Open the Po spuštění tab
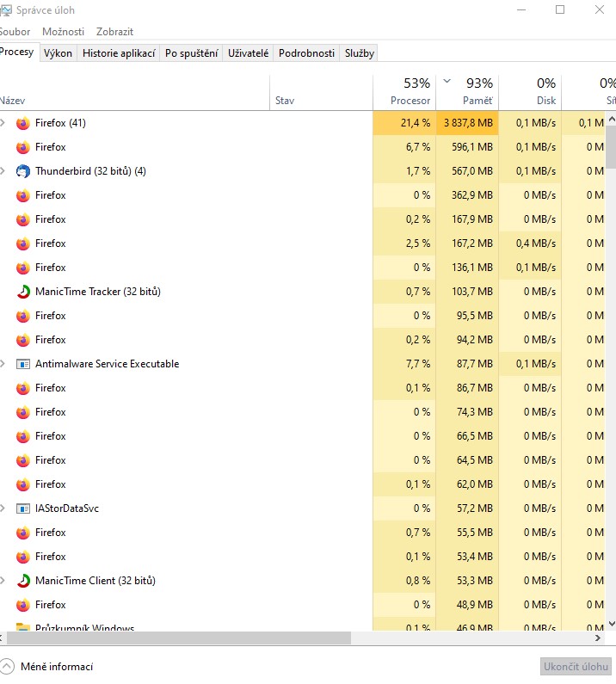The width and height of the screenshot is (616, 684). pyautogui.click(x=192, y=53)
